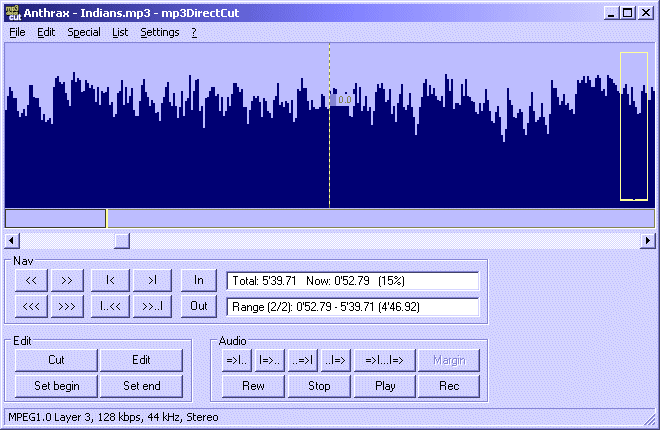The image size is (660, 430).
Task: Open the File menu
Action: [x=17, y=32]
